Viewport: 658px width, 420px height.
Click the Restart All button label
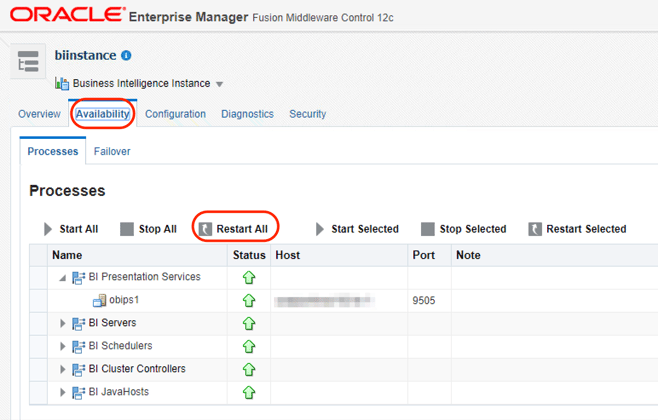(242, 229)
